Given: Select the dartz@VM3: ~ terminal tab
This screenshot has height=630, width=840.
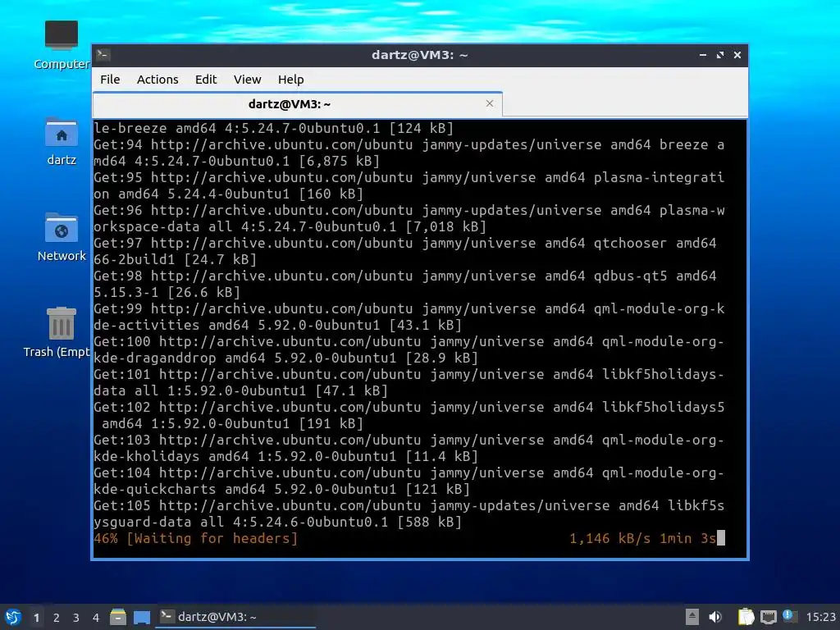Looking at the screenshot, I should click(297, 104).
